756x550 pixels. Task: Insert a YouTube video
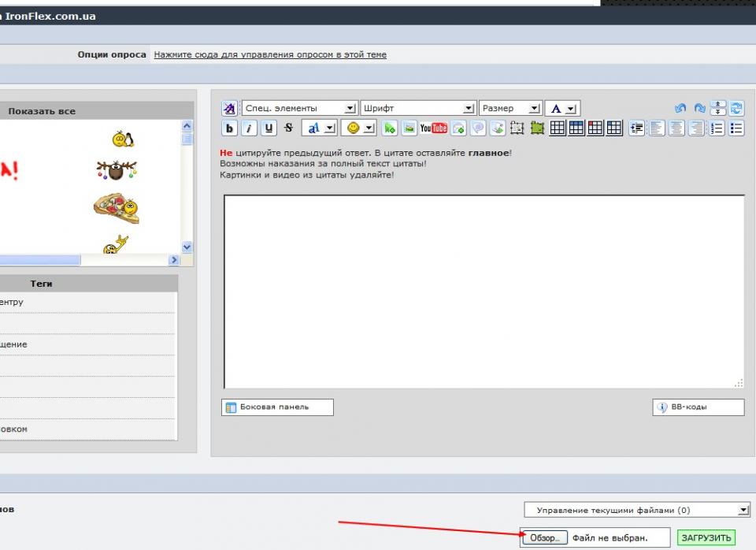pos(433,128)
